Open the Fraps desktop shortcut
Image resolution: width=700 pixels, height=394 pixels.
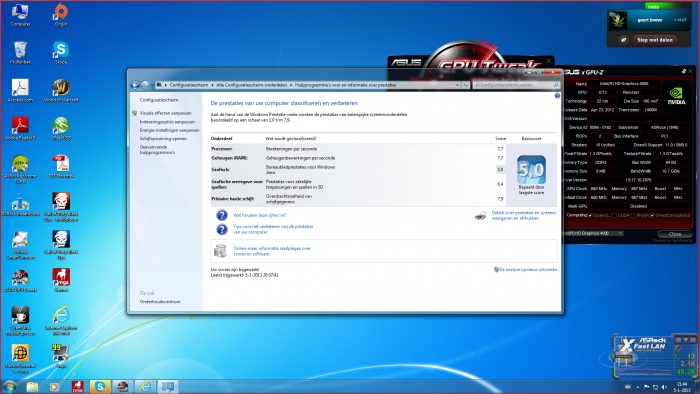click(x=61, y=356)
